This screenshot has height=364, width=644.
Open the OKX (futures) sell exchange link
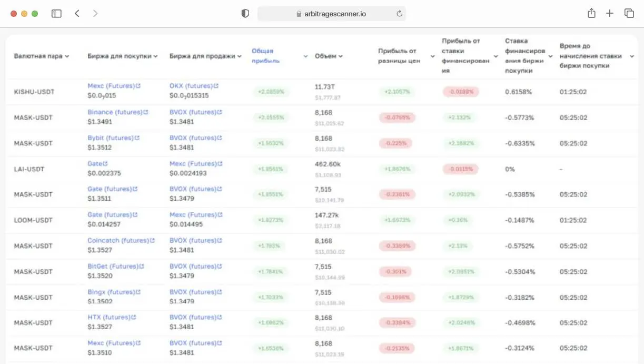pyautogui.click(x=191, y=86)
